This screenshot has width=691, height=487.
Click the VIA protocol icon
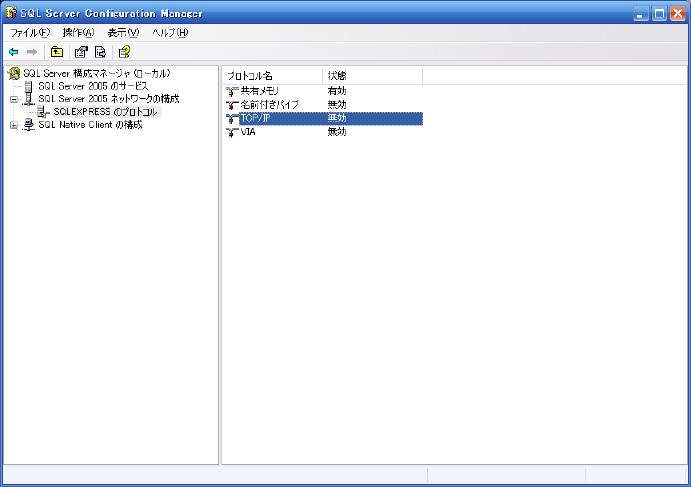pos(232,132)
